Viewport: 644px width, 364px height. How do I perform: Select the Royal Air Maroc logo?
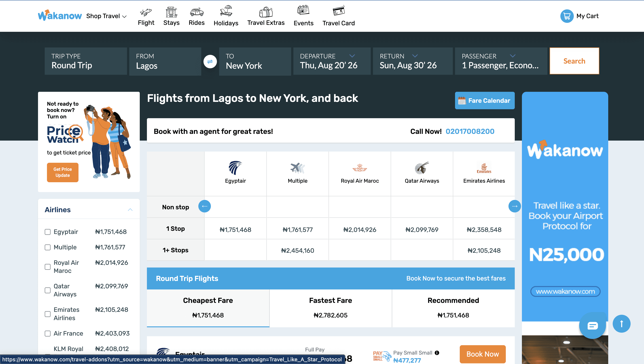point(360,168)
